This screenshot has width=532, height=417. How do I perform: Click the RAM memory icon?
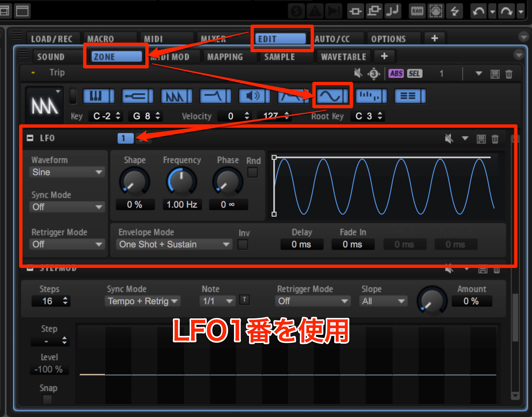[x=417, y=11]
